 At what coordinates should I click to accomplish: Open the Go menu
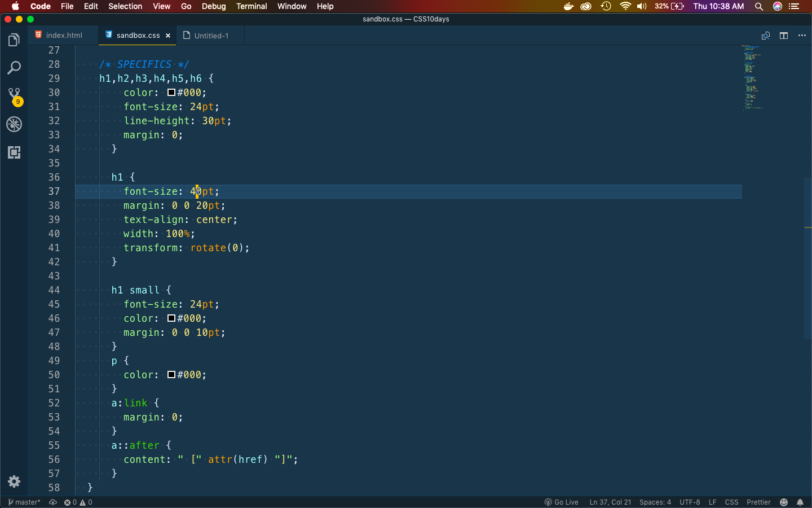(x=186, y=6)
